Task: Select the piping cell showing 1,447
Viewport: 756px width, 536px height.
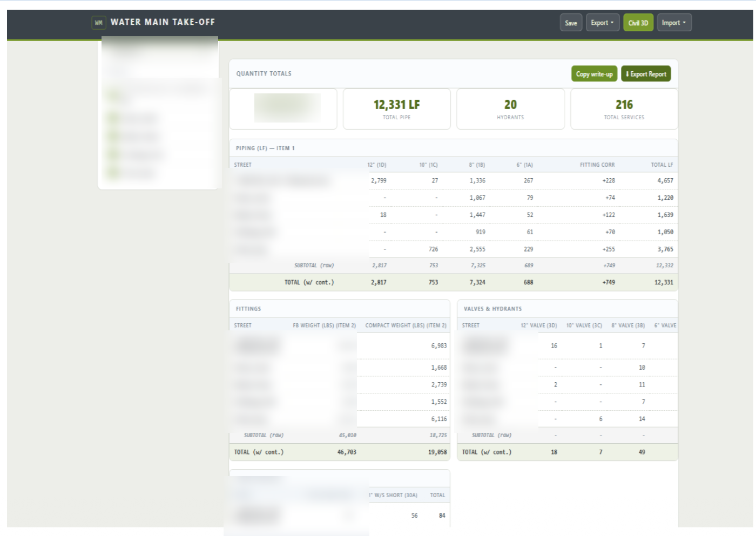Action: point(477,215)
